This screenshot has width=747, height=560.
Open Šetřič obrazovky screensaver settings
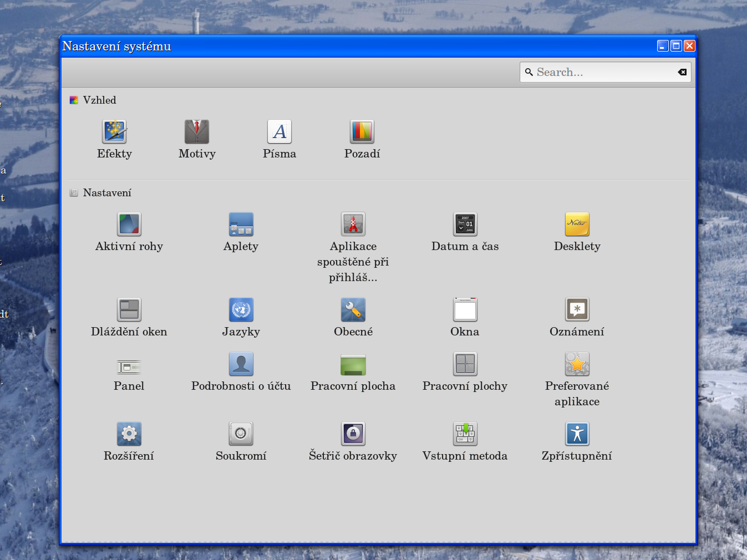pyautogui.click(x=353, y=434)
